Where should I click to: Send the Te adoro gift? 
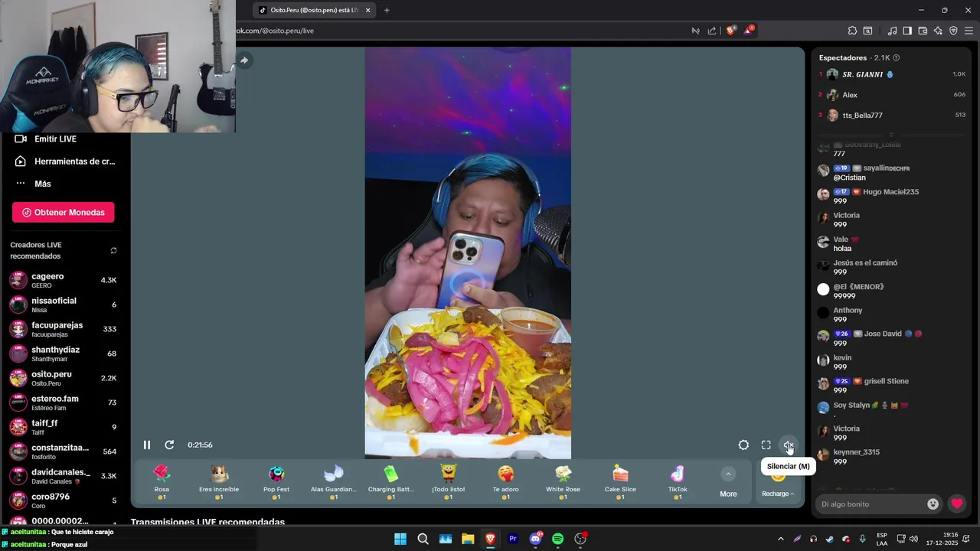[506, 483]
